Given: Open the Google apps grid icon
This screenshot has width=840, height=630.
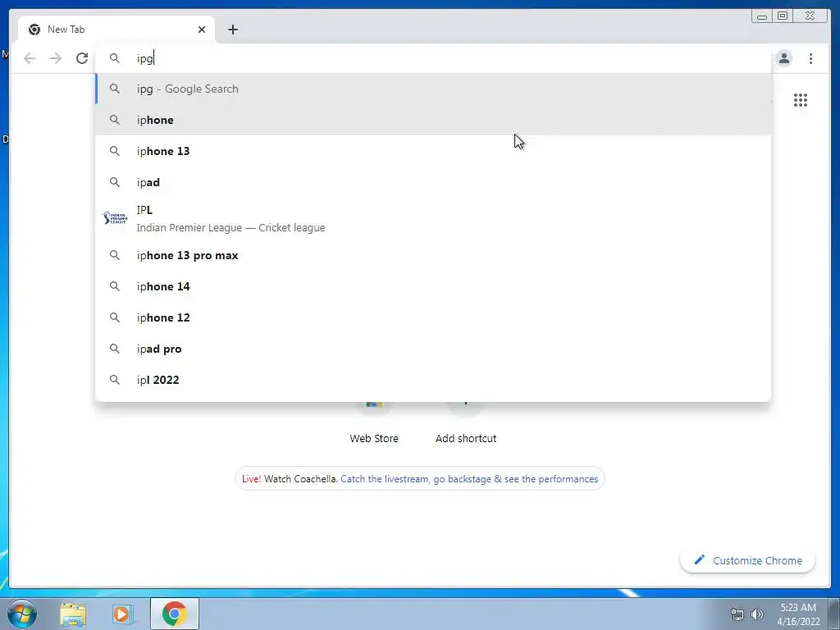Looking at the screenshot, I should pyautogui.click(x=801, y=99).
